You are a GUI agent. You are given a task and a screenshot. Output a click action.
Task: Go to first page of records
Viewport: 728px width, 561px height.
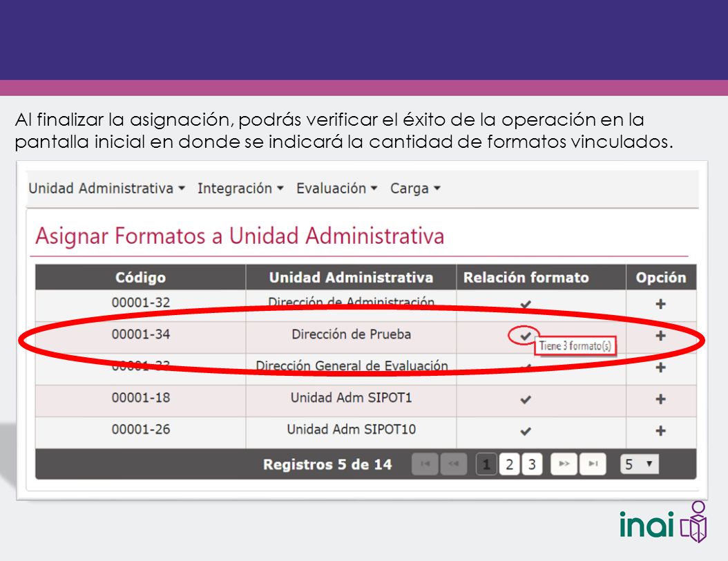(x=425, y=464)
